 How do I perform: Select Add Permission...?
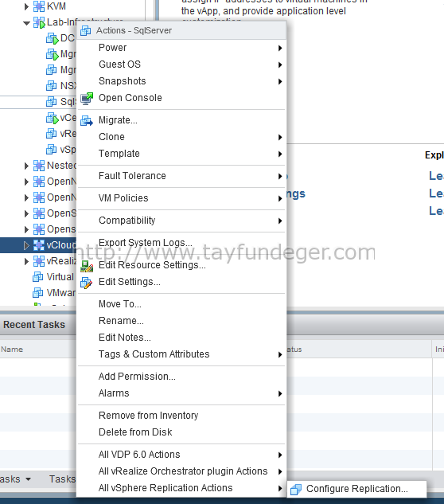181,377
